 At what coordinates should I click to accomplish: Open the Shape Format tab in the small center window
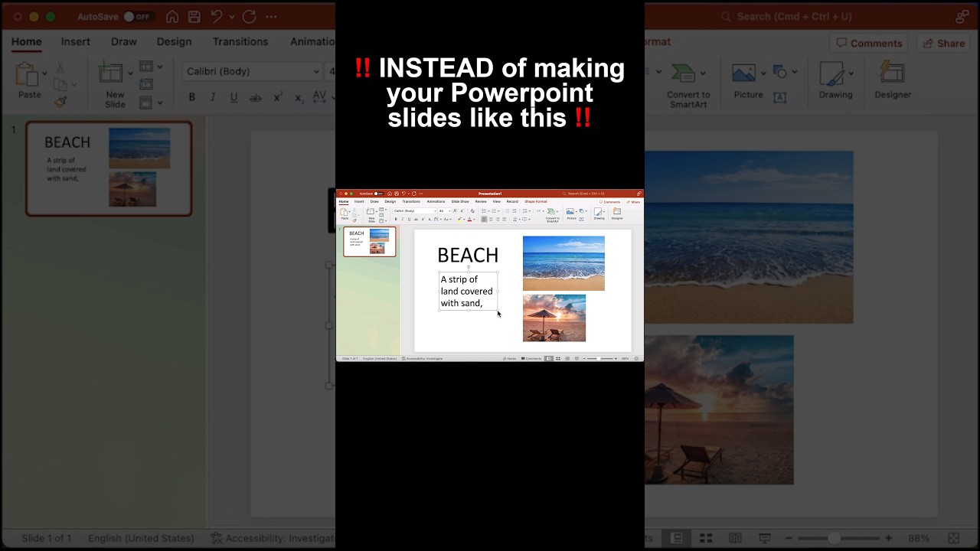click(x=536, y=201)
